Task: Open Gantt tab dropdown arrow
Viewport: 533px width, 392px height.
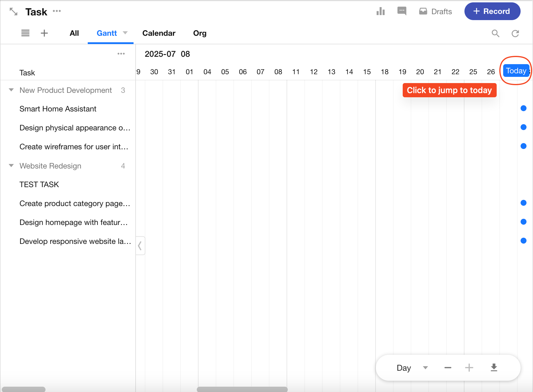Action: tap(125, 33)
